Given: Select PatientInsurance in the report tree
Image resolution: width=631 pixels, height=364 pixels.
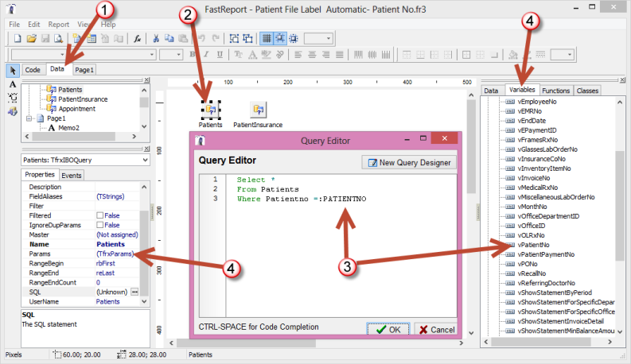Looking at the screenshot, I should point(83,99).
